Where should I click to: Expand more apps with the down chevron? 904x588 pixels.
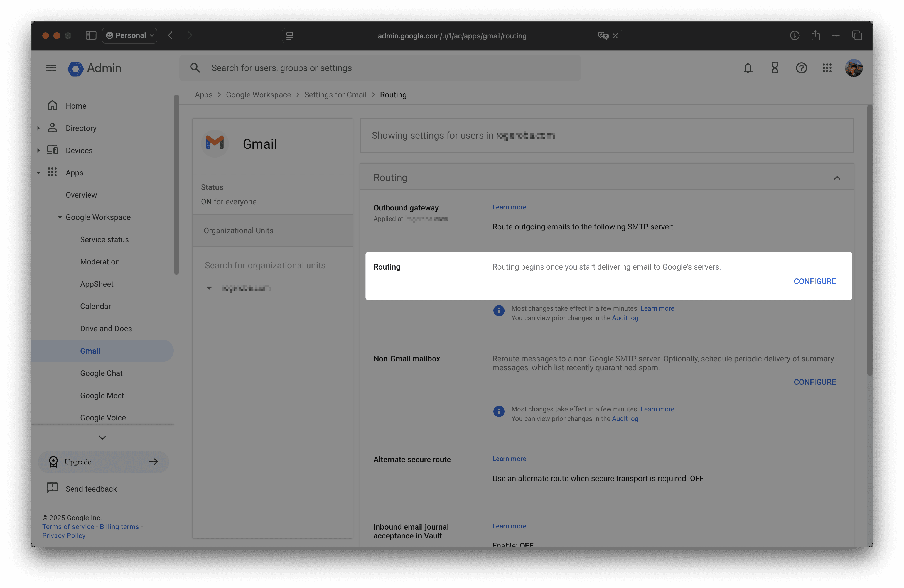click(x=102, y=437)
